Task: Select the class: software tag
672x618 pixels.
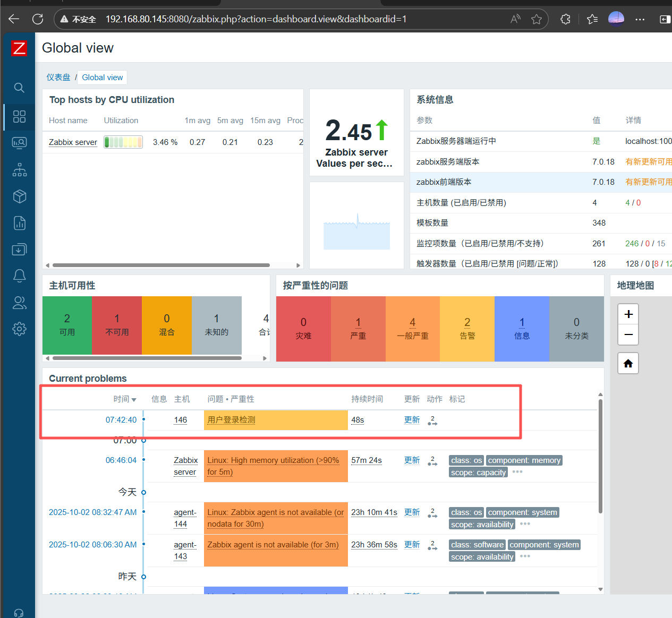Action: tap(477, 545)
